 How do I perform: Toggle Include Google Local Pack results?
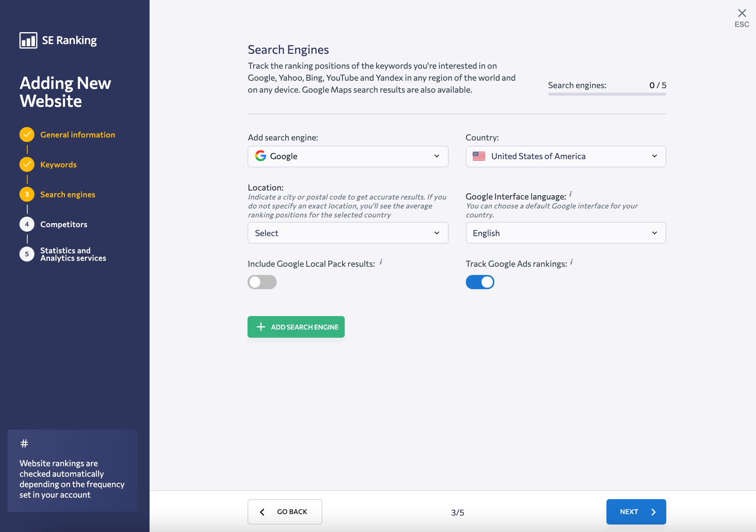point(262,282)
